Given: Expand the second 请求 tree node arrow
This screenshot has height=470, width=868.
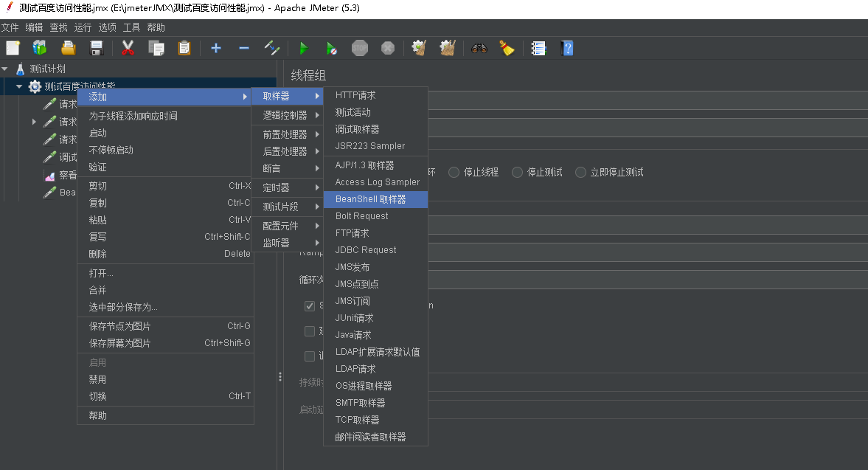Looking at the screenshot, I should pos(35,121).
